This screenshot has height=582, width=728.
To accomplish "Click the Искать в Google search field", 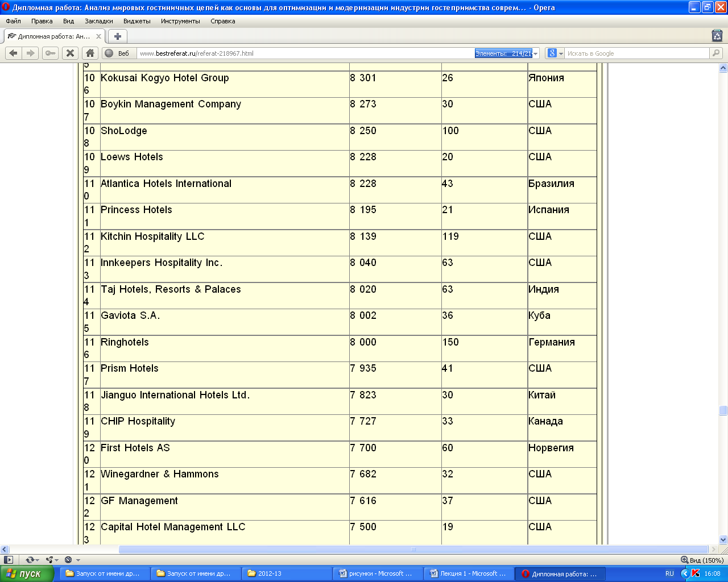I will (637, 53).
